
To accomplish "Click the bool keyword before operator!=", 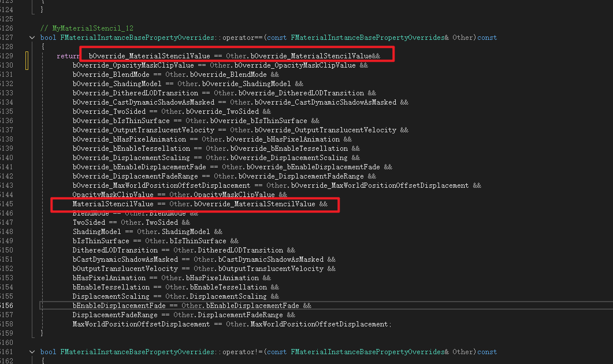I will [x=48, y=352].
